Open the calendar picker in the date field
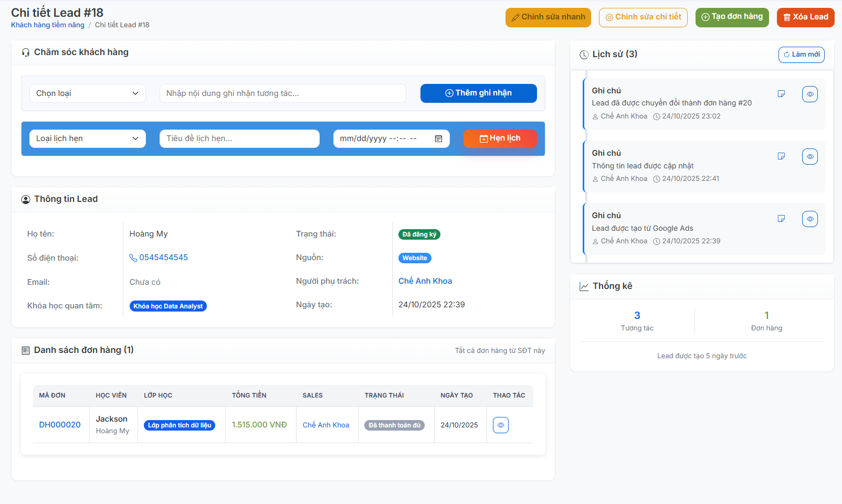 point(438,139)
